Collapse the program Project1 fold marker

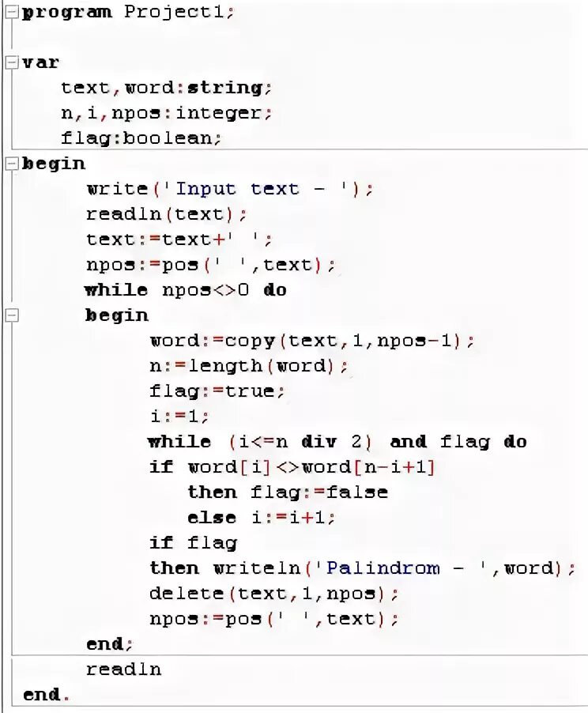pos(11,13)
